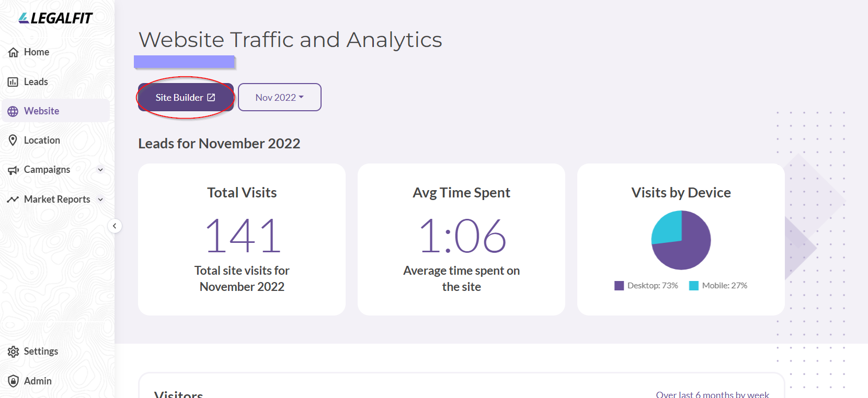Expand the Campaigns submenu chevron
Viewport: 868px width, 398px height.
coord(100,170)
